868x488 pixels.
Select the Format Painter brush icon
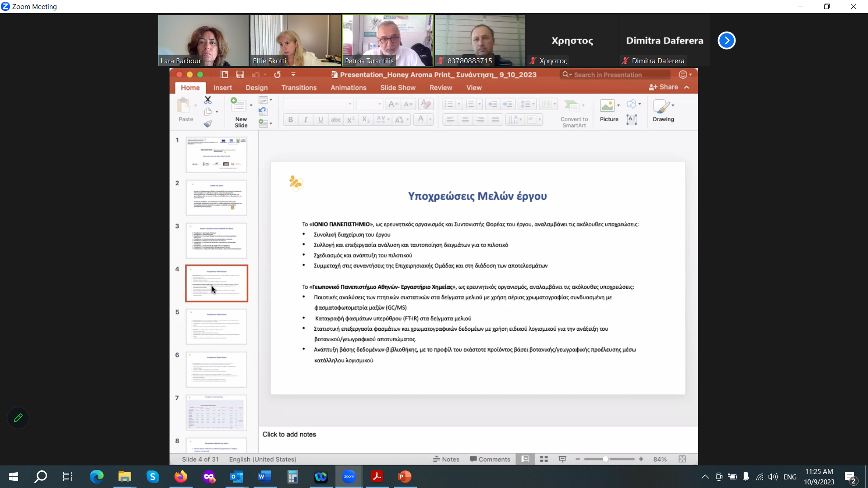pyautogui.click(x=208, y=123)
